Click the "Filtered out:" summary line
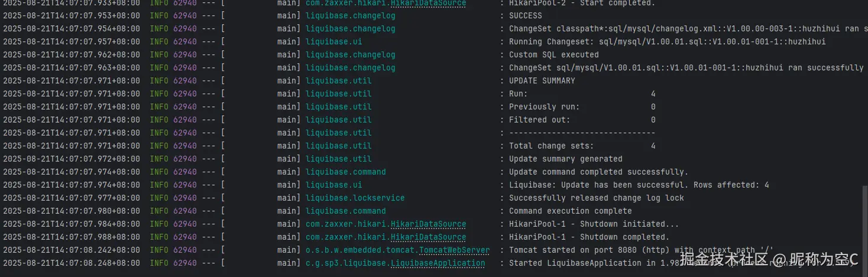 click(539, 120)
